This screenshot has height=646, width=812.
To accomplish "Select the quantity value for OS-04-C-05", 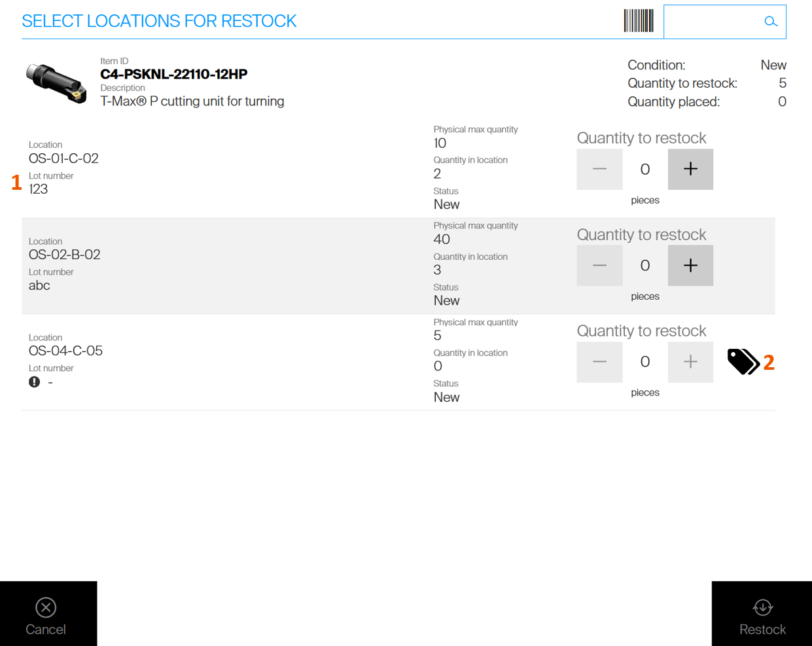I will pos(644,362).
